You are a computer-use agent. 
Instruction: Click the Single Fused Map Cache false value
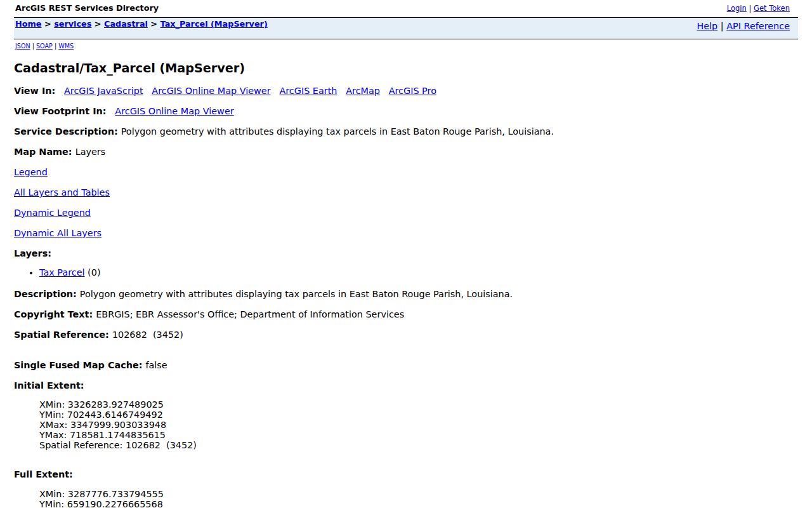point(156,365)
